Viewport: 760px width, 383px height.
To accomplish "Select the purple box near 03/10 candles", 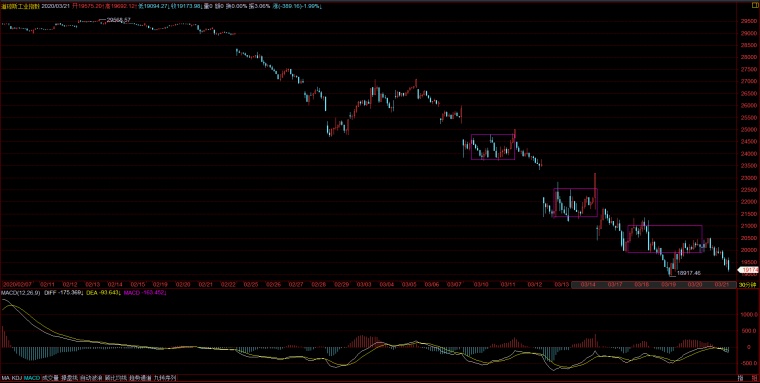I will (x=493, y=146).
